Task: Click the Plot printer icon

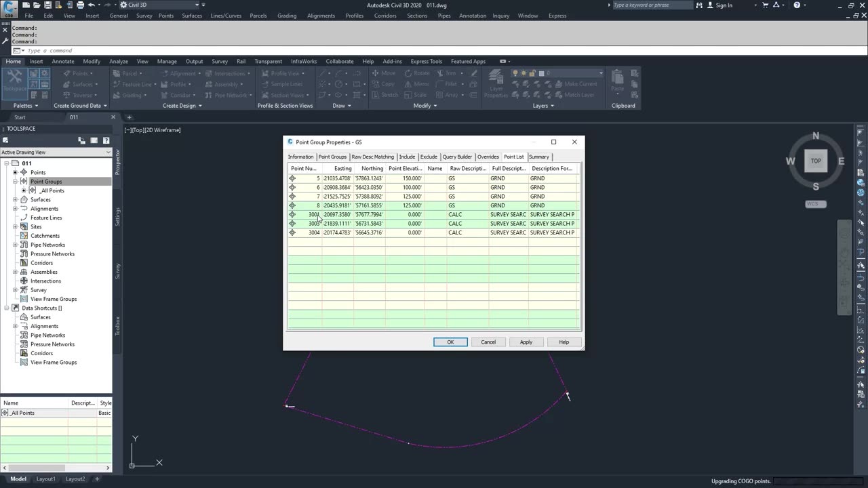Action: click(x=81, y=5)
